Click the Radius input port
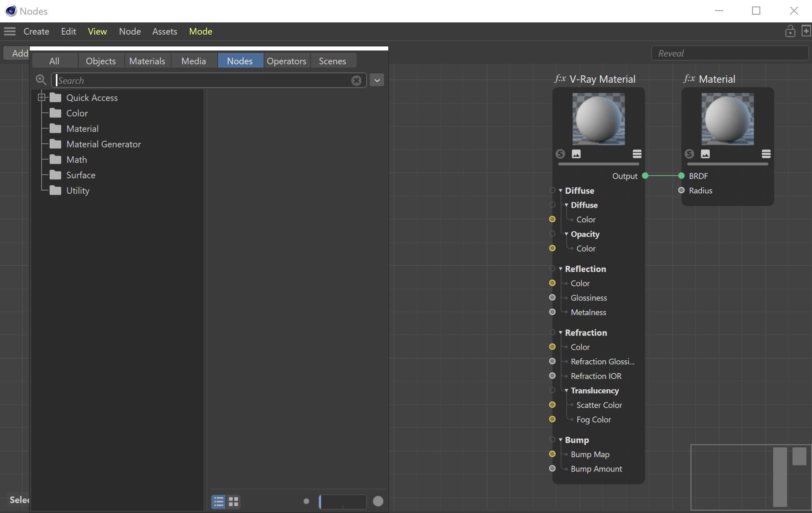Viewport: 812px width, 513px height. pyautogui.click(x=681, y=190)
